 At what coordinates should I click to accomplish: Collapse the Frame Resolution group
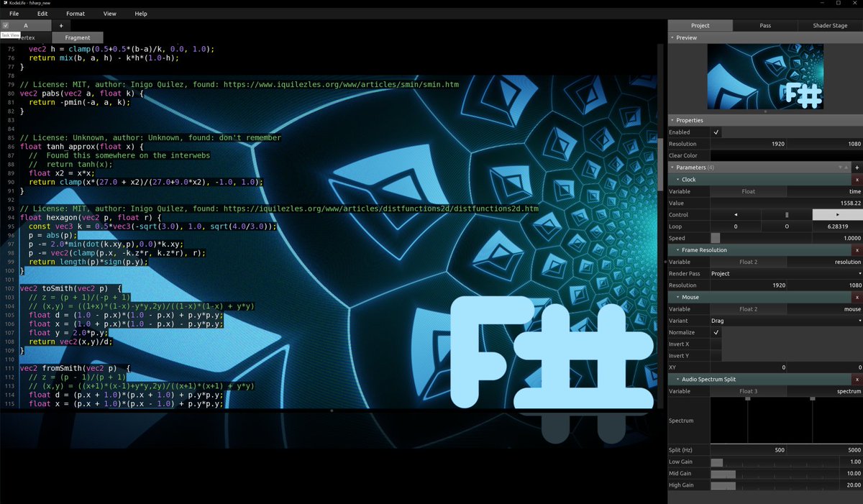pyautogui.click(x=676, y=250)
